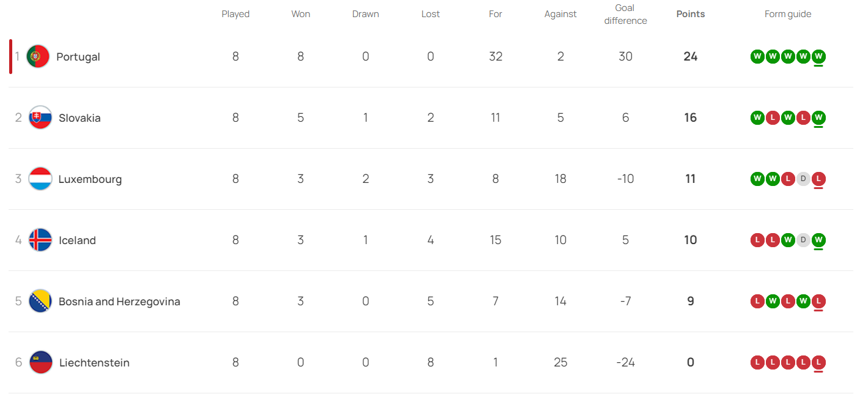Click Bosnia's latest underlined loss badge

[x=818, y=301]
